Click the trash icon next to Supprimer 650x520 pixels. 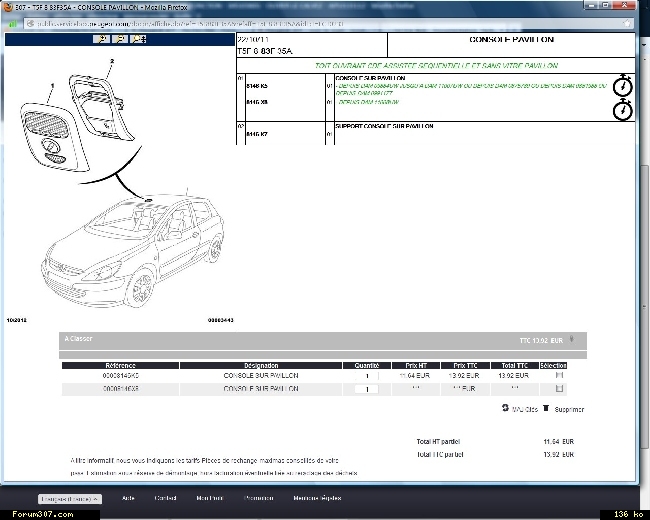point(546,408)
